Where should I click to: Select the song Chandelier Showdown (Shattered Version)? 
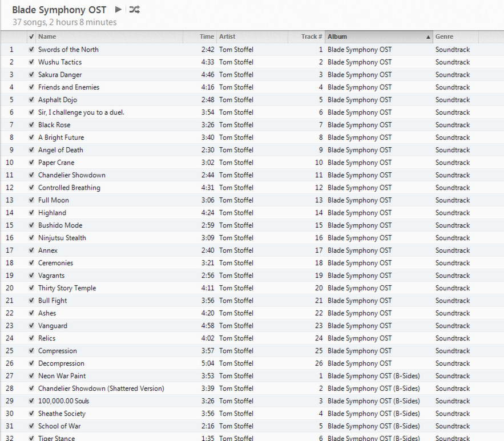pyautogui.click(x=101, y=389)
